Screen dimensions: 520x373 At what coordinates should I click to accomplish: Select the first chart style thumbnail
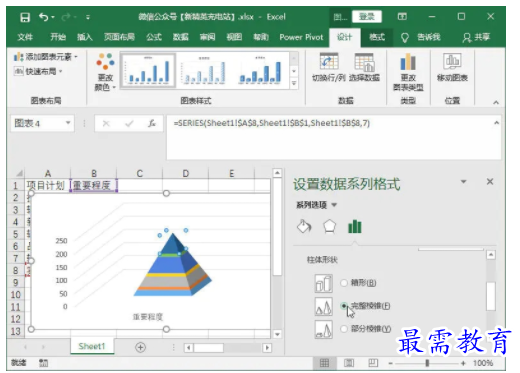(x=148, y=70)
